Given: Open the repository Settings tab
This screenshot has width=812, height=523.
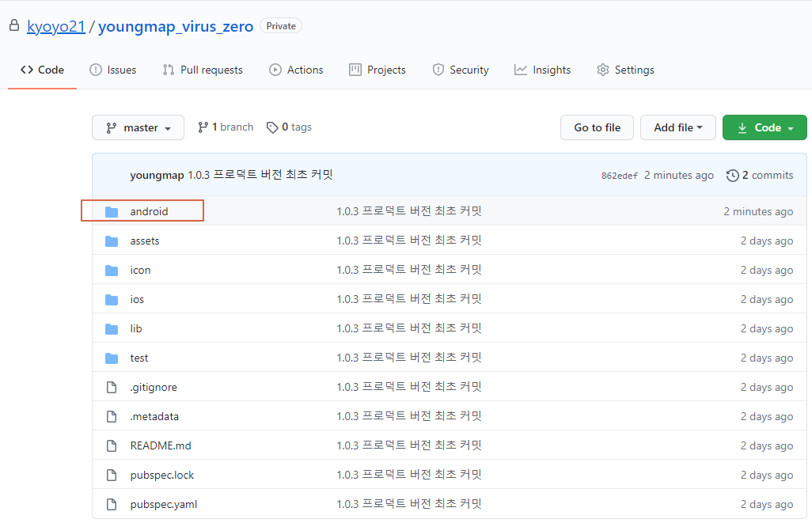Looking at the screenshot, I should pos(625,70).
